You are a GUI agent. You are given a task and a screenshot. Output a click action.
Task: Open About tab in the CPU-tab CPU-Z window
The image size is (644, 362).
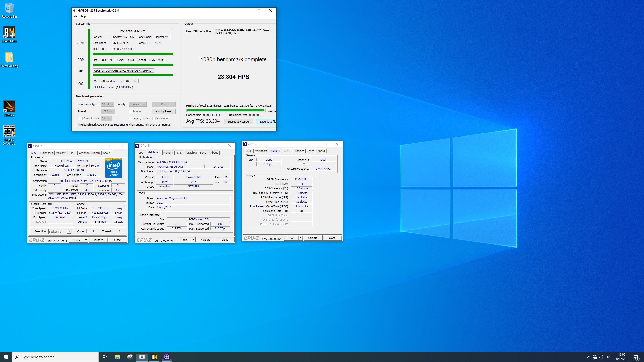point(107,153)
